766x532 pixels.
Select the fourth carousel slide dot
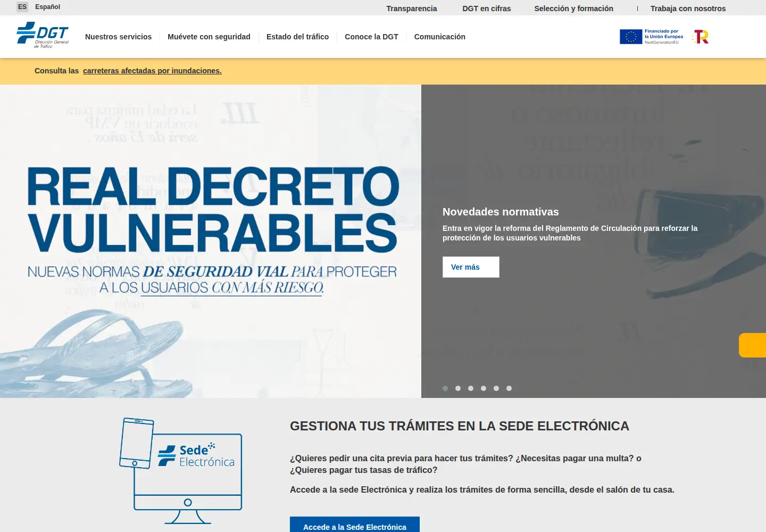click(x=484, y=388)
